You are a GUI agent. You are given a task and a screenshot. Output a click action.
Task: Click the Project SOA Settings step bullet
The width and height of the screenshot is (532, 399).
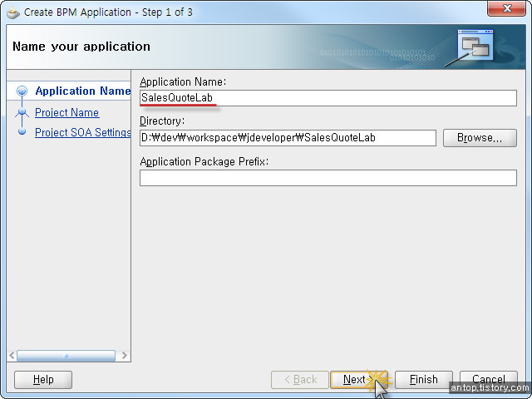click(22, 131)
